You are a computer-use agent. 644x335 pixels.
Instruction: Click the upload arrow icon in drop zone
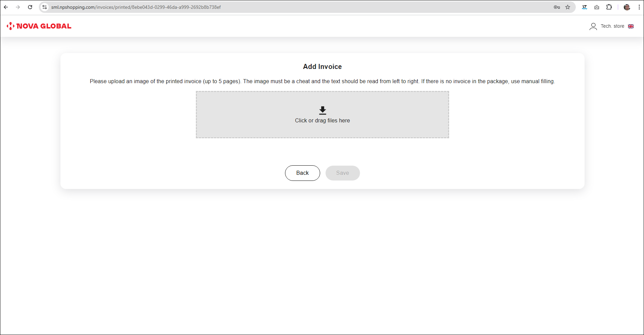[323, 110]
